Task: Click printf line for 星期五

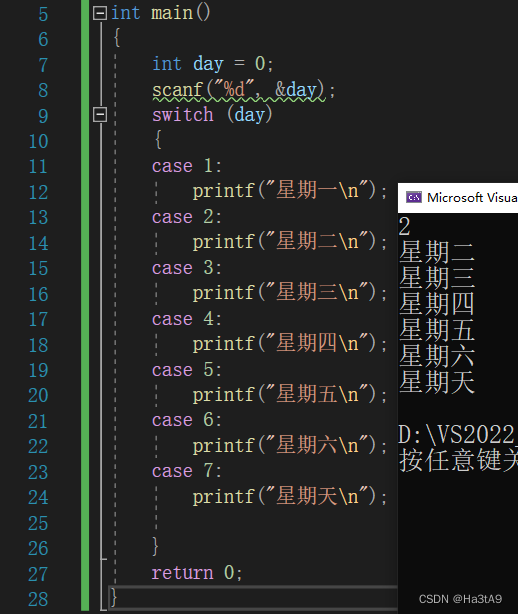Action: 290,395
